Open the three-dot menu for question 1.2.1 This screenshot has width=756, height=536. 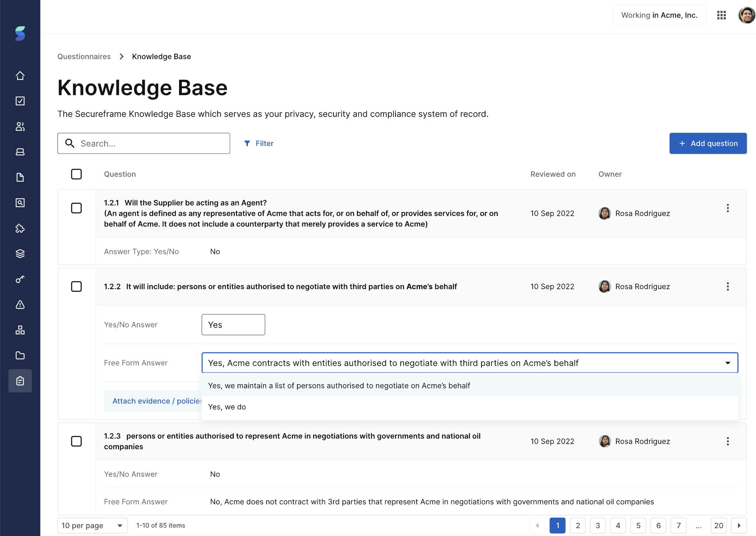pos(728,208)
